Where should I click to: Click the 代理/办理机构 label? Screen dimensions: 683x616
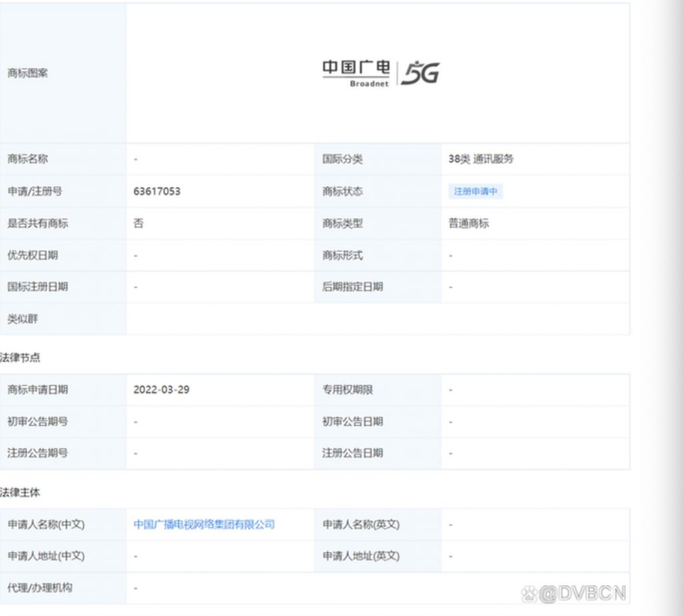[39, 588]
